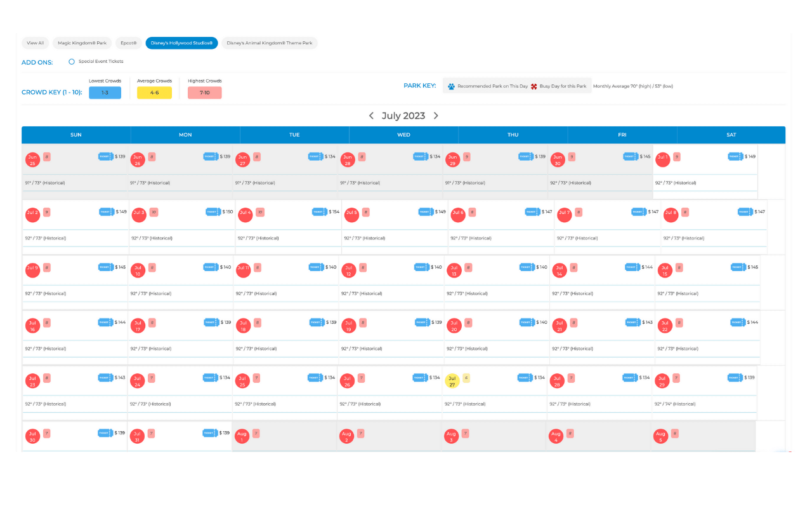Choose the Aug 3 date circle

pyautogui.click(x=451, y=436)
